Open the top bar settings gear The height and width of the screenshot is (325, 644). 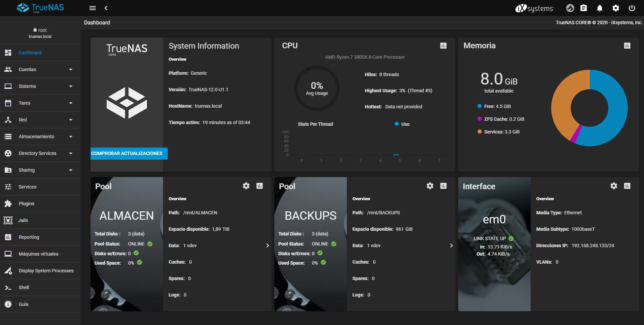point(616,8)
